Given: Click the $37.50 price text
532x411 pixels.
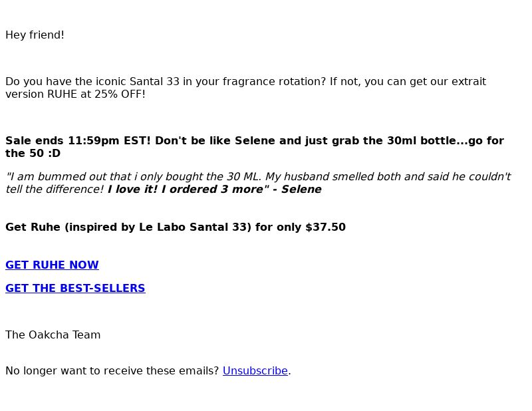Looking at the screenshot, I should pyautogui.click(x=325, y=227).
